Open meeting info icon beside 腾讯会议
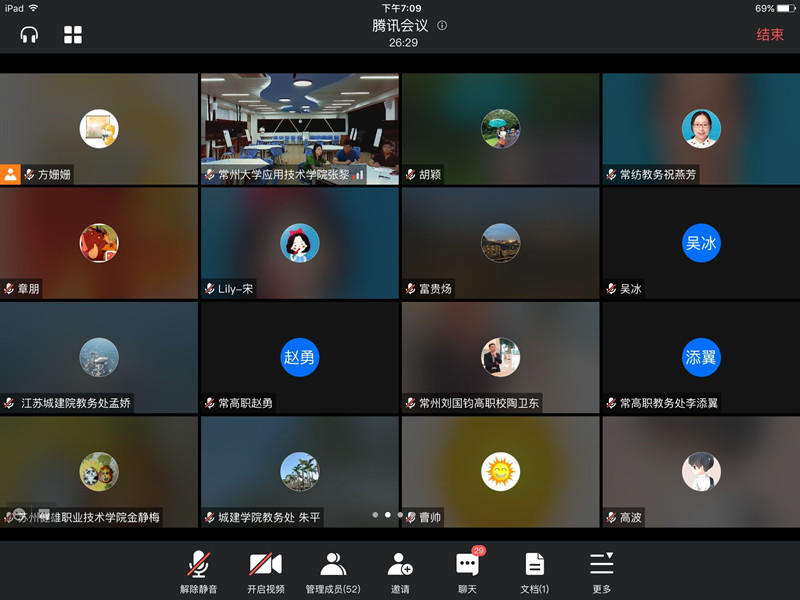 [442, 26]
